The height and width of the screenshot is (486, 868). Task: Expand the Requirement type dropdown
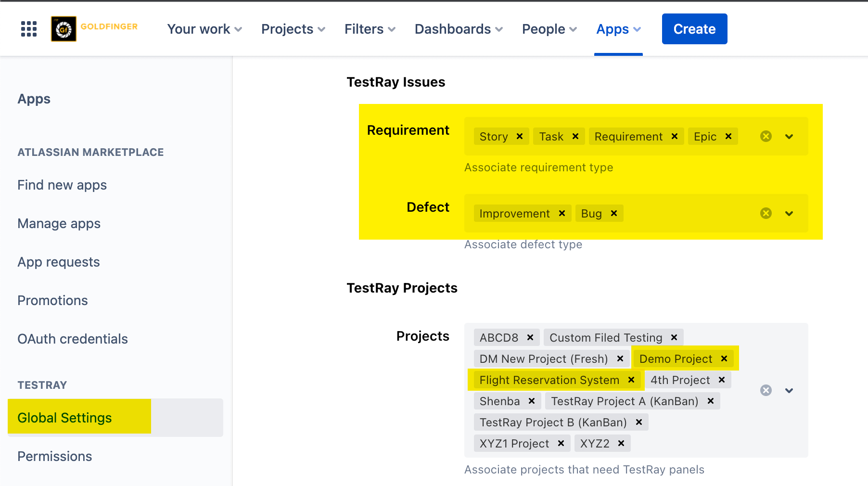(789, 137)
